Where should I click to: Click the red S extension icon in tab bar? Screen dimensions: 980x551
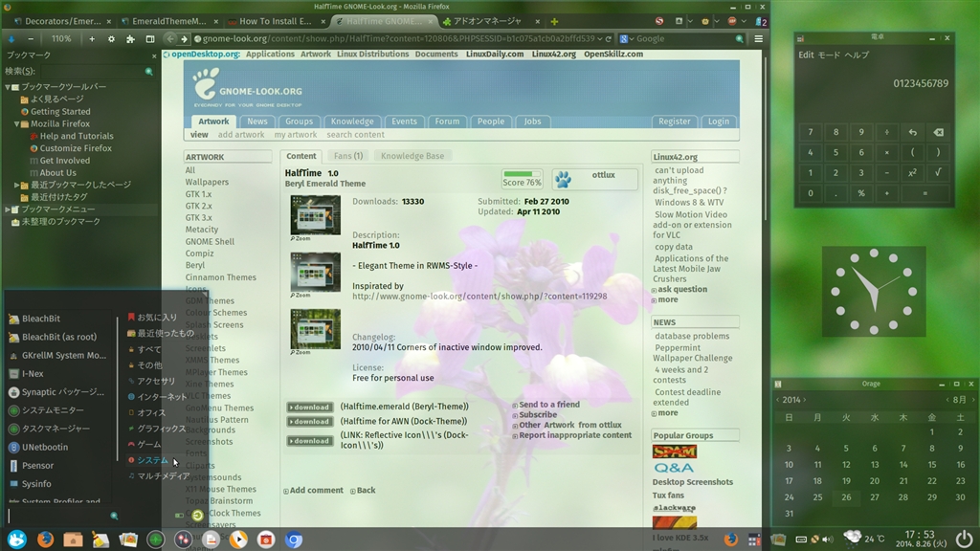[x=659, y=21]
